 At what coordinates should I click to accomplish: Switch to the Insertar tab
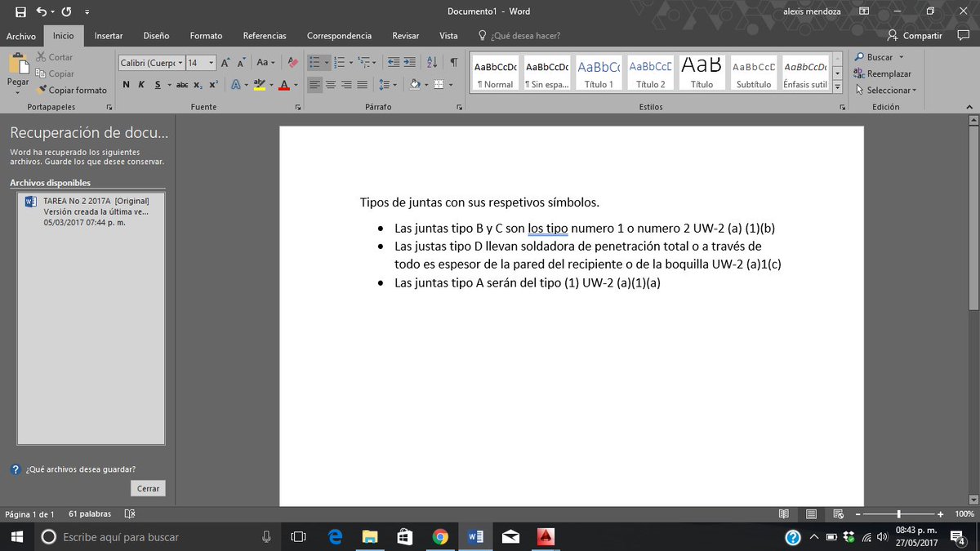click(109, 36)
